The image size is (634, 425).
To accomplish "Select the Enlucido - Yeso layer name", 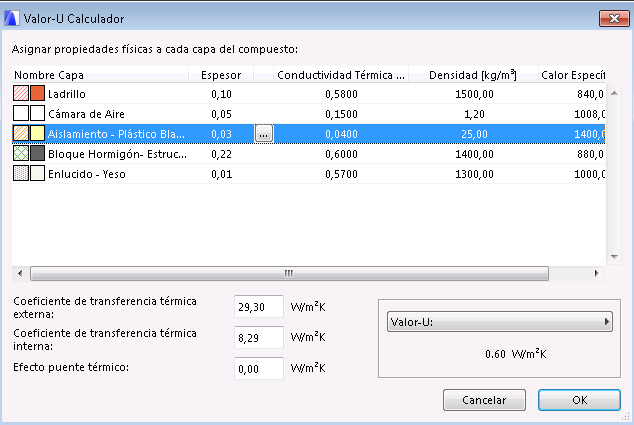I will click(x=87, y=174).
